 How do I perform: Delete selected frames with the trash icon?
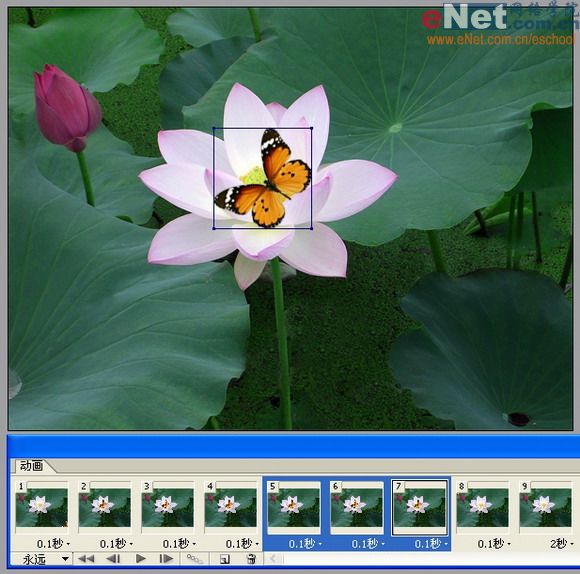pyautogui.click(x=251, y=559)
